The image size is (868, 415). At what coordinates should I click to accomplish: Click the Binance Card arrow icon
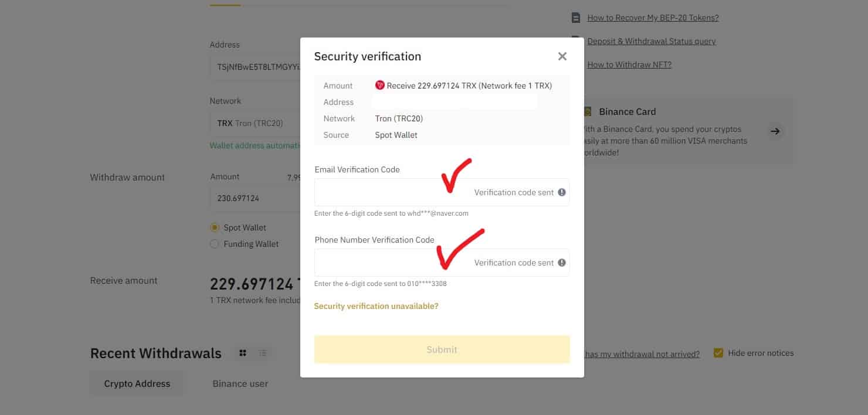(x=775, y=131)
